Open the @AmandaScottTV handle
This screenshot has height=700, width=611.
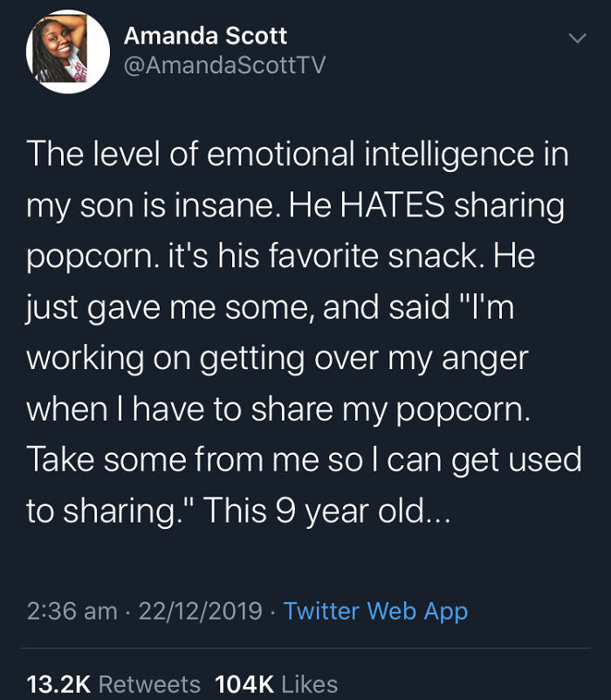(214, 64)
